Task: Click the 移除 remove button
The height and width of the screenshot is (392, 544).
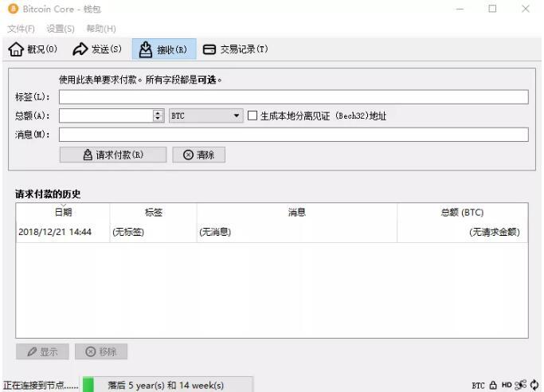Action: click(x=101, y=351)
